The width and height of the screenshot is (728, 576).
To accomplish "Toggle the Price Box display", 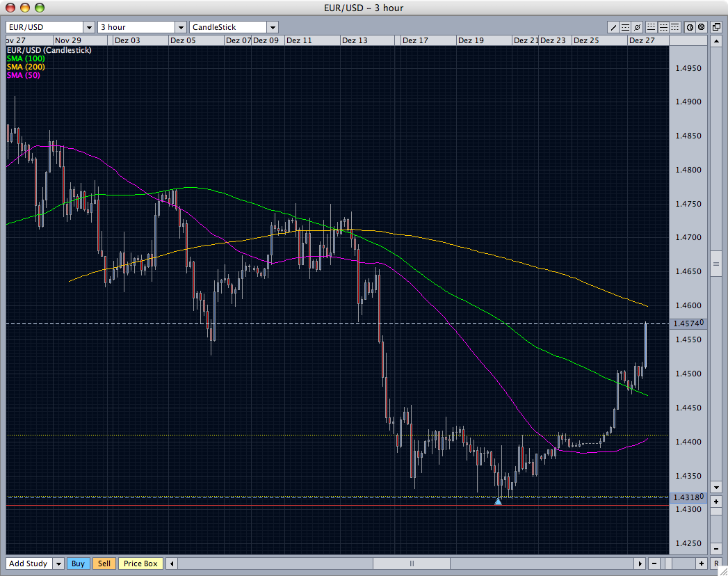I will click(140, 563).
